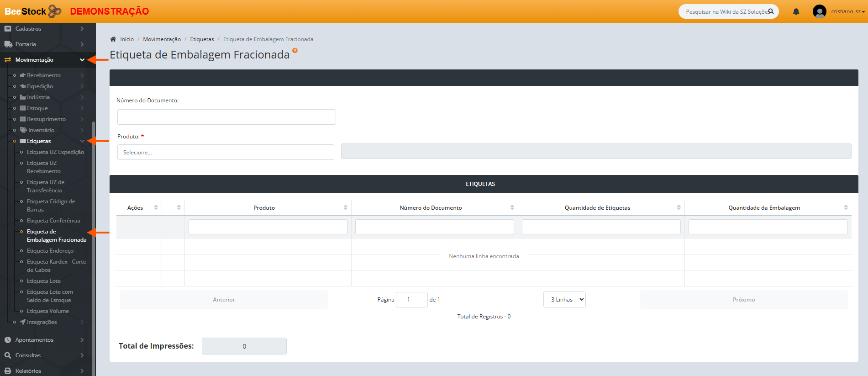Sort by Quantidade de Etiquetas column icon
The height and width of the screenshot is (376, 868).
click(679, 207)
